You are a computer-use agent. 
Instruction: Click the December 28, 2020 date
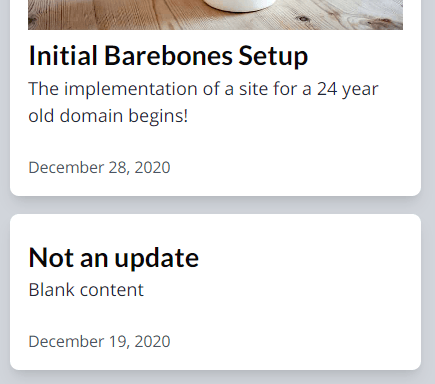99,168
